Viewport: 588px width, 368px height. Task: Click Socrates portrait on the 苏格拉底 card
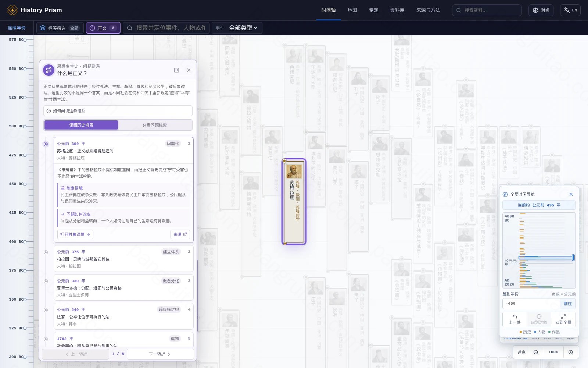294,171
